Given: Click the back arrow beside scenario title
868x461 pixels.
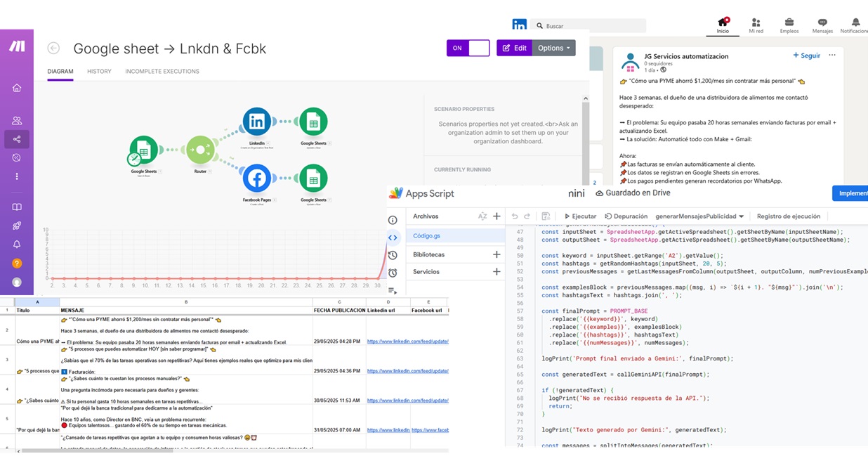Looking at the screenshot, I should coord(53,48).
